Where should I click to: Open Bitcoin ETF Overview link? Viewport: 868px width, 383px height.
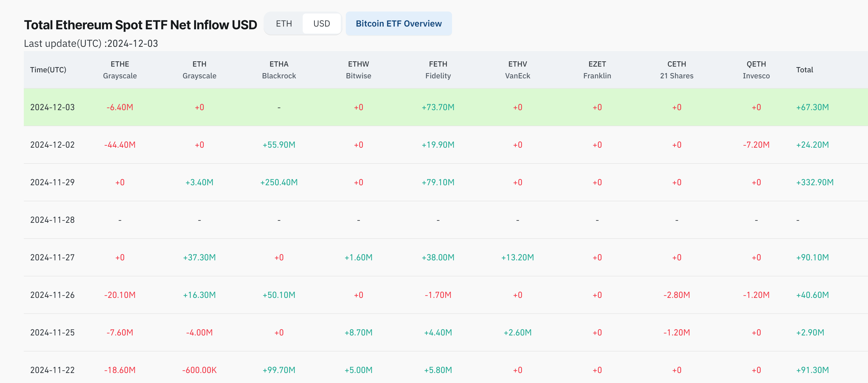point(398,24)
